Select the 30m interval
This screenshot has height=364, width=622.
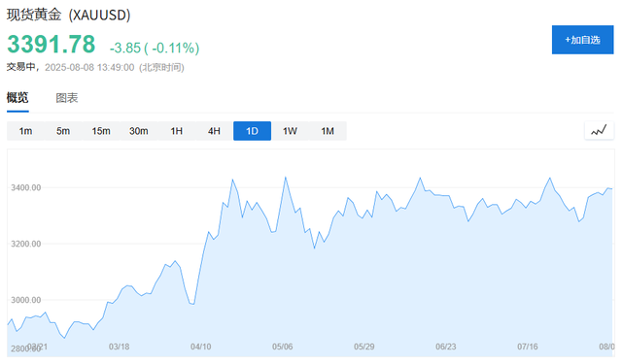click(x=139, y=131)
